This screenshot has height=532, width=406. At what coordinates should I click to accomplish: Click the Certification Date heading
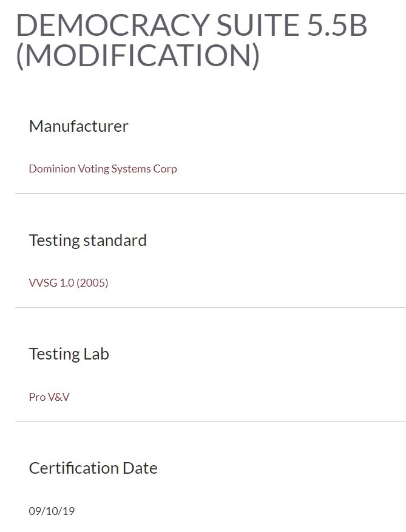coord(93,468)
